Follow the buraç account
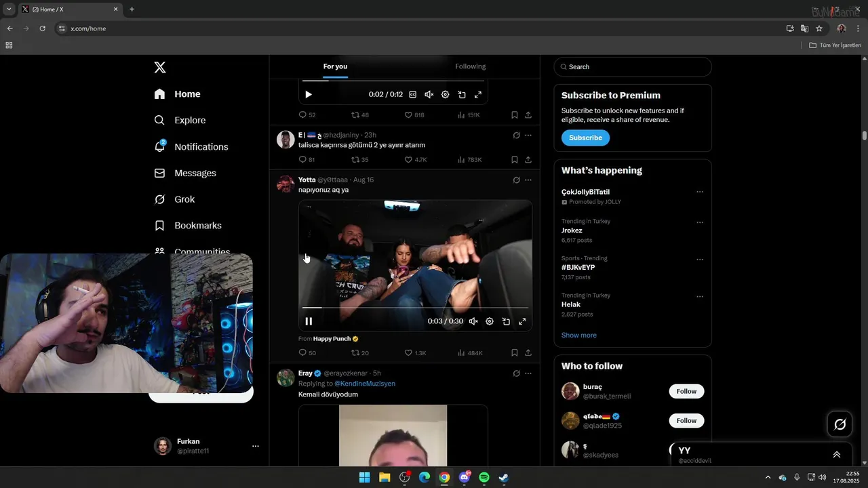The width and height of the screenshot is (868, 488). pyautogui.click(x=686, y=391)
